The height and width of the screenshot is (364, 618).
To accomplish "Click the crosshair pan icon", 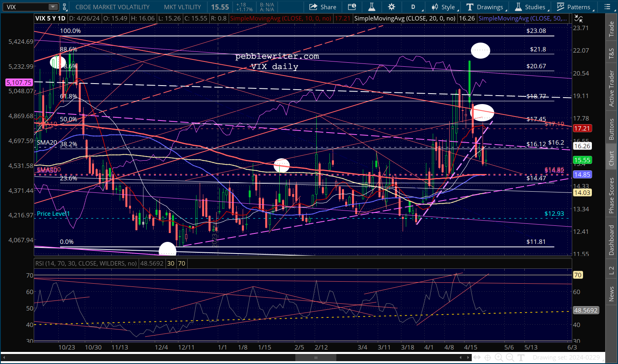I will point(487,357).
